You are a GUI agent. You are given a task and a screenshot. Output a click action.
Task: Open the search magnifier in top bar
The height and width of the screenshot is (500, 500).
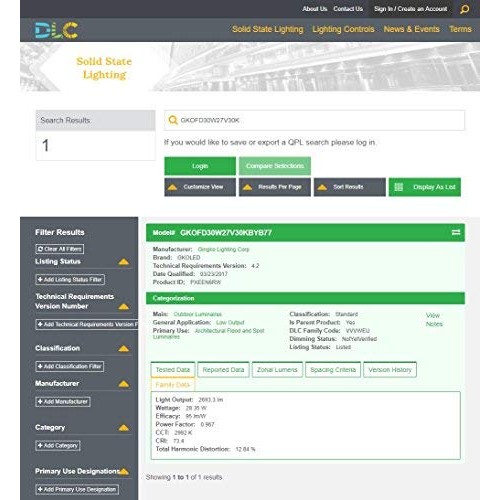tap(464, 9)
